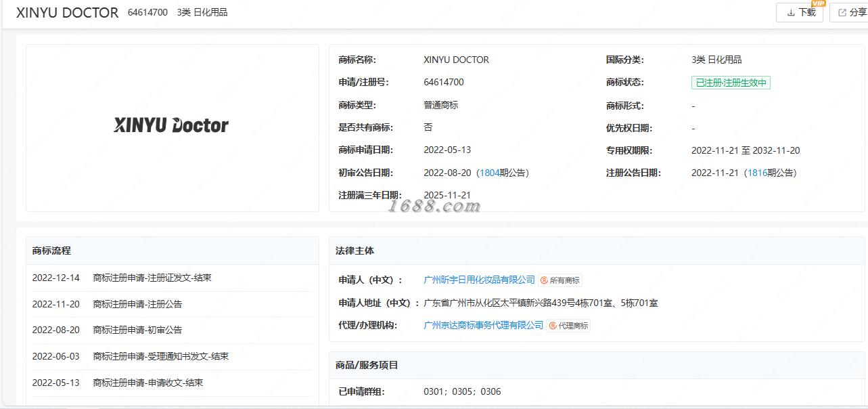Select the exclusive period 2022-11-21 至 2032-11-20
The image size is (868, 409).
point(746,150)
